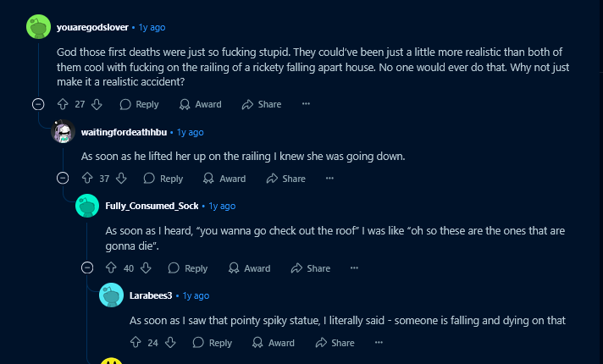
Task: Collapse waitingfordeathhbu's comment thread
Action: point(63,179)
